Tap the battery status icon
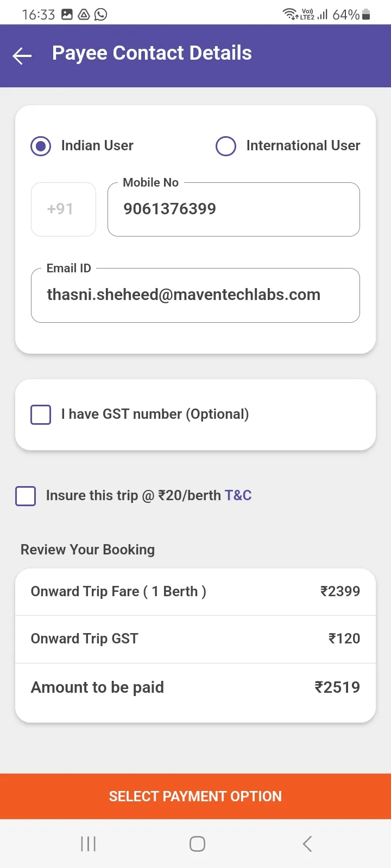Image resolution: width=391 pixels, height=868 pixels. 366,15
